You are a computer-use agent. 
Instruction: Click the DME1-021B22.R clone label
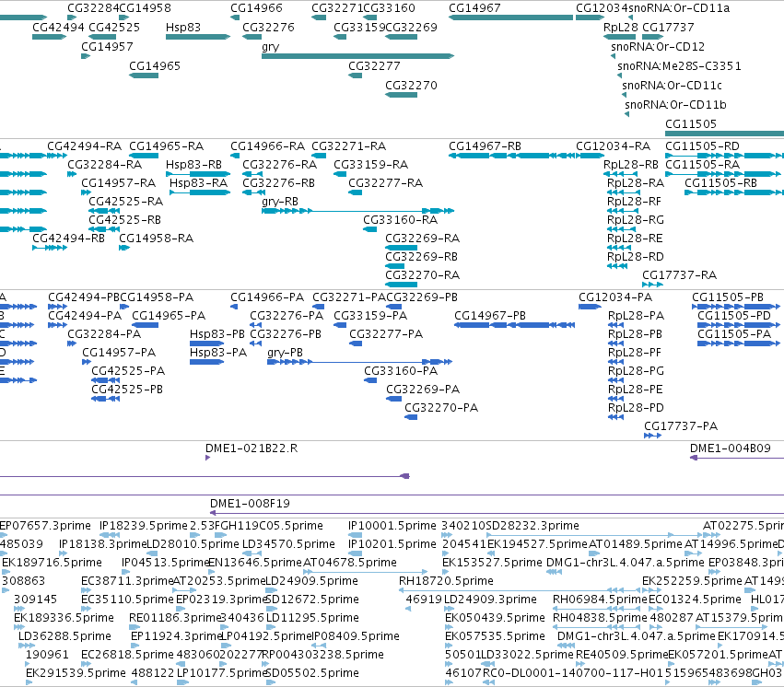[252, 448]
